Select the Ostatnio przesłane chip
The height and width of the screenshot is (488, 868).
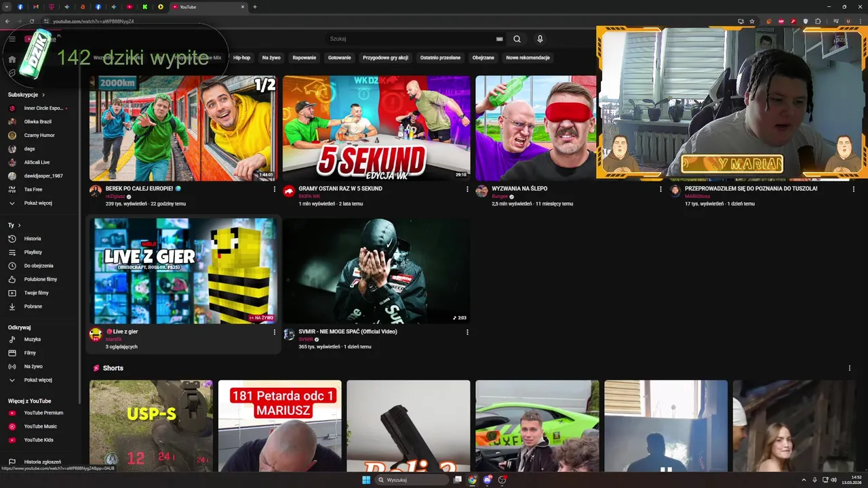pos(440,58)
